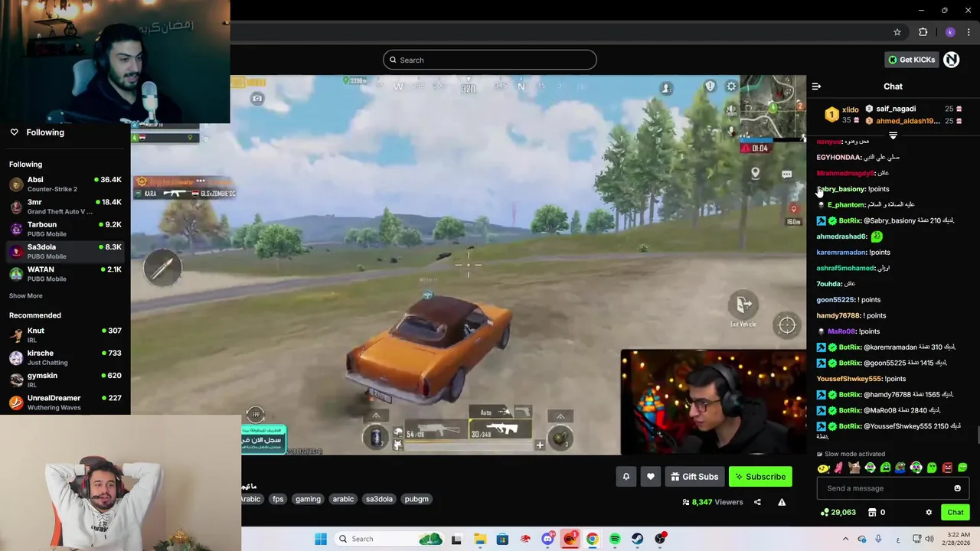Screen dimensions: 980x551
Task: Open the channel points shop icon
Action: (x=871, y=512)
